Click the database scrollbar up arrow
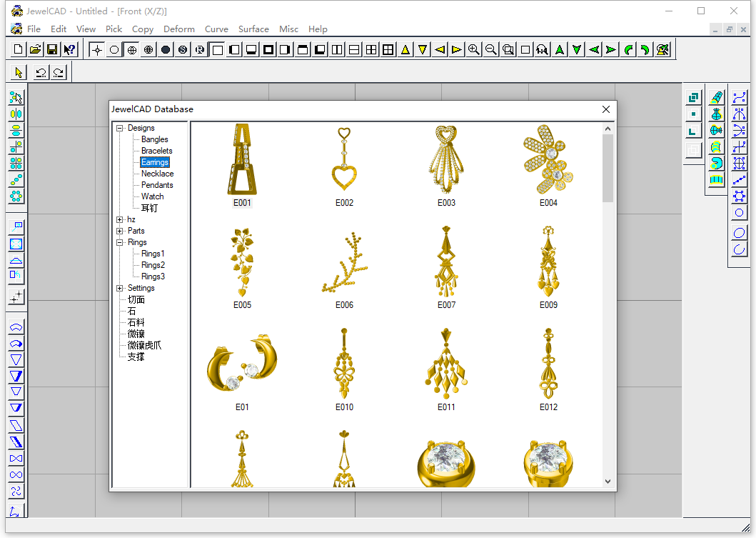The height and width of the screenshot is (538, 756). click(608, 129)
